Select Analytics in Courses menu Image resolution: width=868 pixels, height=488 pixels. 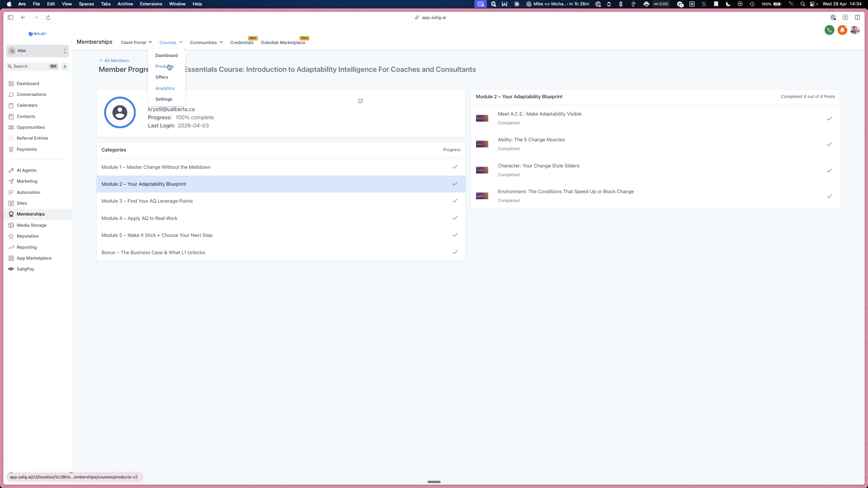click(165, 88)
